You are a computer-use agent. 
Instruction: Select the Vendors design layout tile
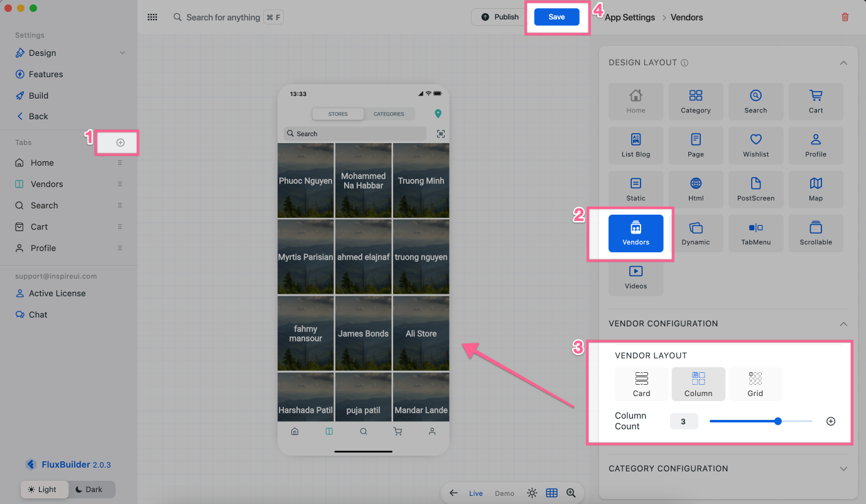click(636, 233)
